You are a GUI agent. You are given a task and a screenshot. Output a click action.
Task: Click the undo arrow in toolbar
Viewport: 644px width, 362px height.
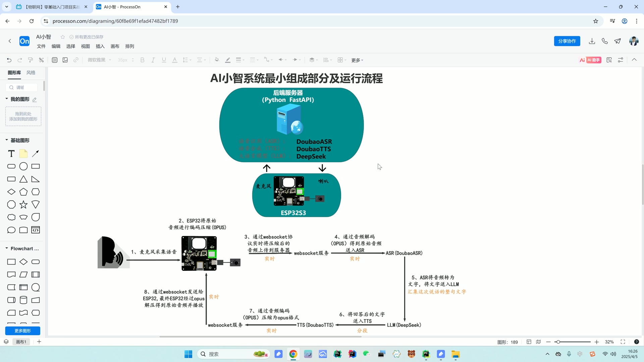9,60
